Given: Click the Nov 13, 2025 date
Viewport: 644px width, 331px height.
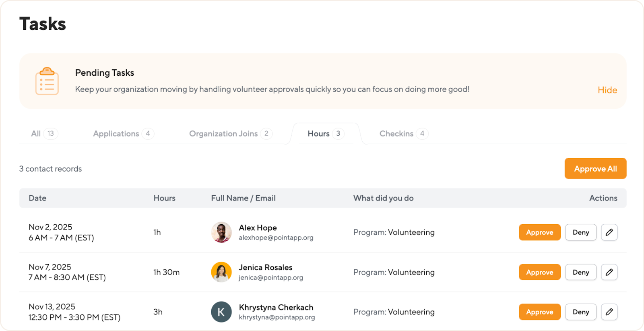Looking at the screenshot, I should pyautogui.click(x=52, y=307).
